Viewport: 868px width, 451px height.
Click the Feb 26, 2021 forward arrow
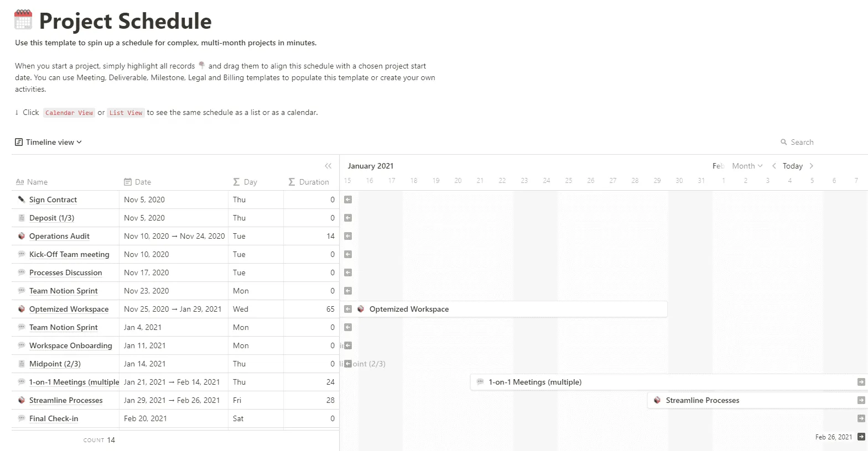tap(861, 437)
